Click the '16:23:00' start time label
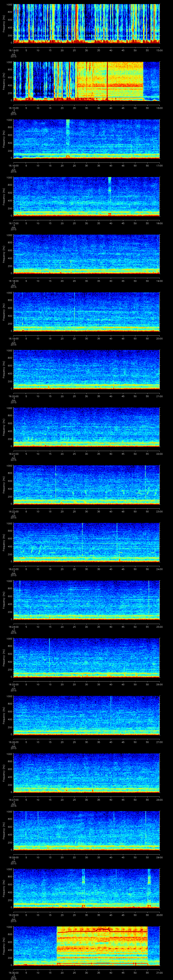Image resolution: width=173 pixels, height=980 pixels. coord(13,569)
